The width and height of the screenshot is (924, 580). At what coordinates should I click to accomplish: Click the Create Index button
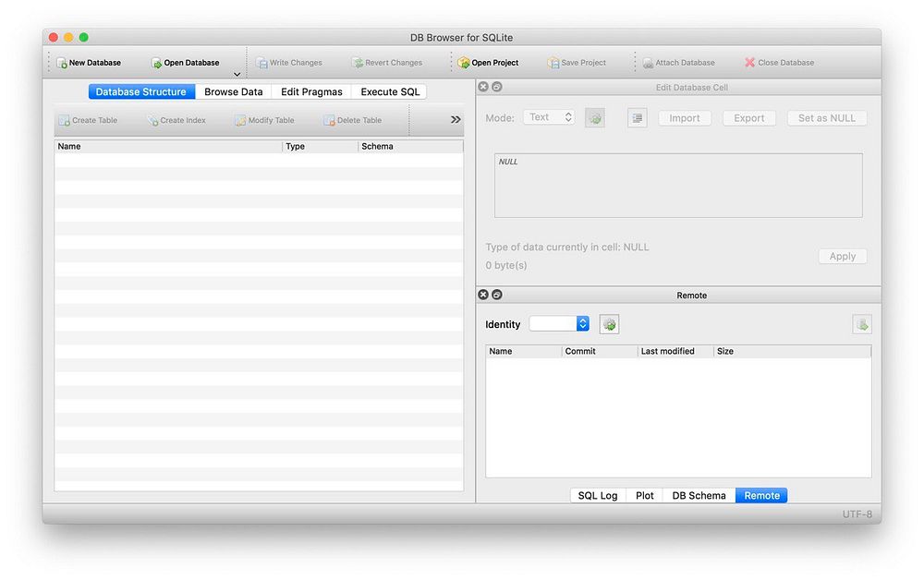pyautogui.click(x=176, y=120)
